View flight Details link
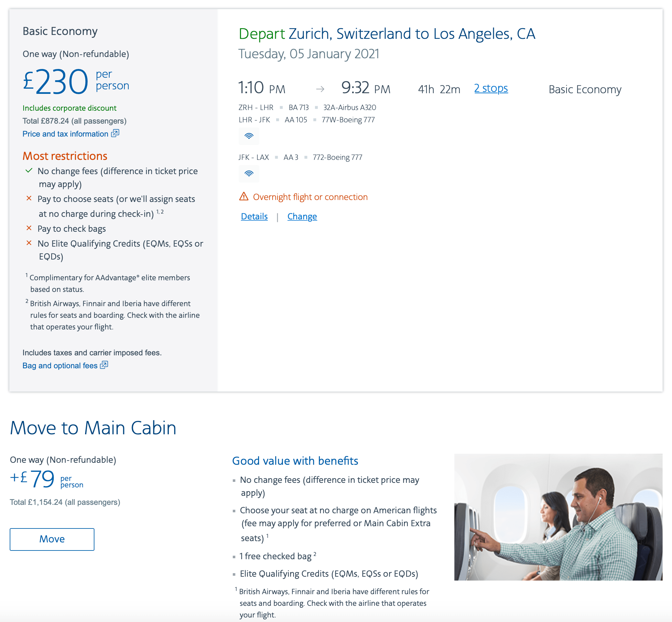The image size is (672, 622). tap(254, 217)
